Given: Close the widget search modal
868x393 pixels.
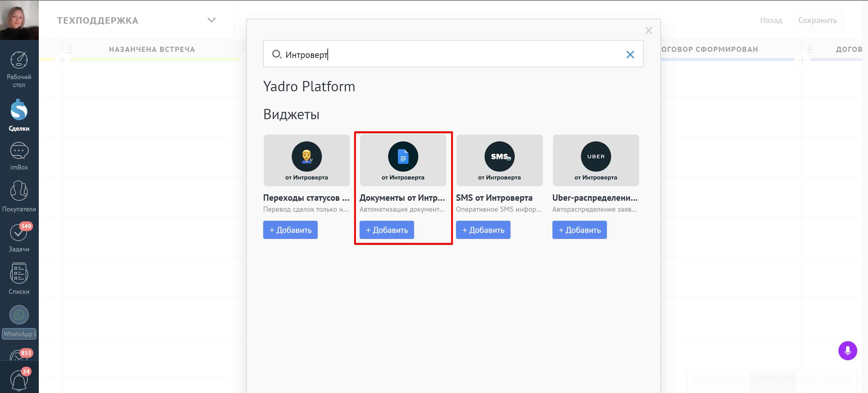Looking at the screenshot, I should pyautogui.click(x=648, y=30).
